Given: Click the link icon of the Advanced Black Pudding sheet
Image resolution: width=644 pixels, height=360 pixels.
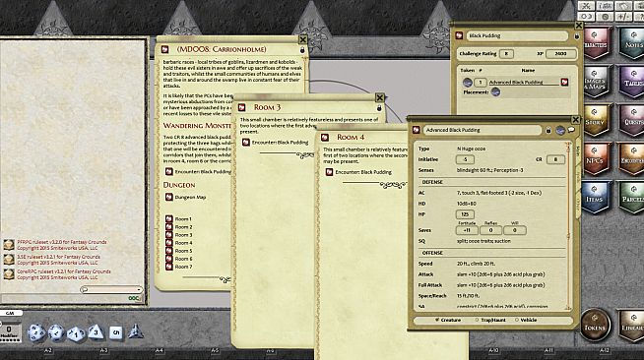Looking at the screenshot, I should (417, 130).
